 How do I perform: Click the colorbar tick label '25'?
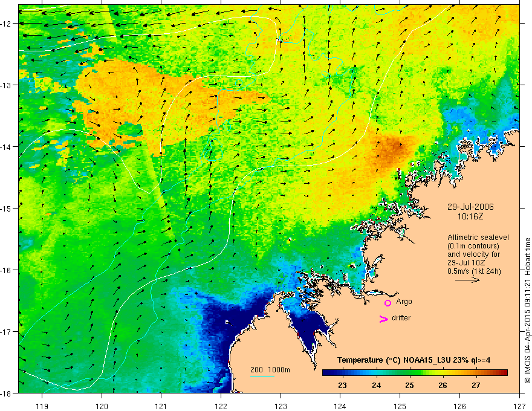(409, 385)
